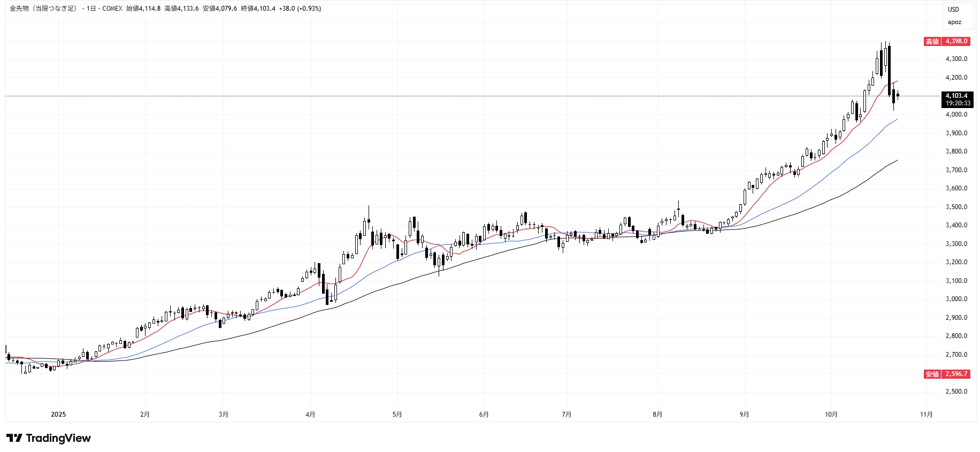This screenshot has height=452, width=980.
Task: Click the +38.0 (+0.93%) change value
Action: click(300, 9)
